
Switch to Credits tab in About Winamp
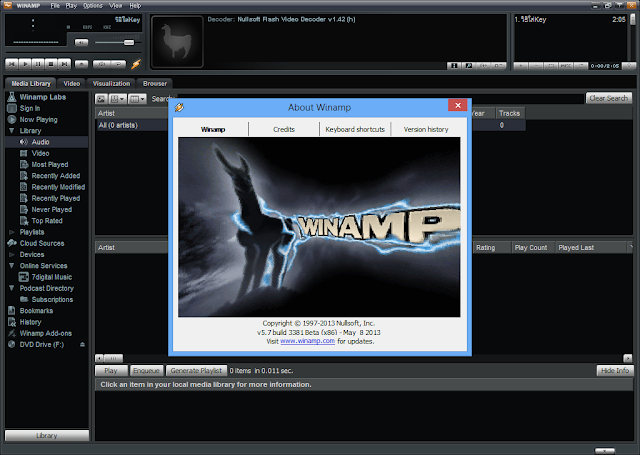click(x=284, y=129)
